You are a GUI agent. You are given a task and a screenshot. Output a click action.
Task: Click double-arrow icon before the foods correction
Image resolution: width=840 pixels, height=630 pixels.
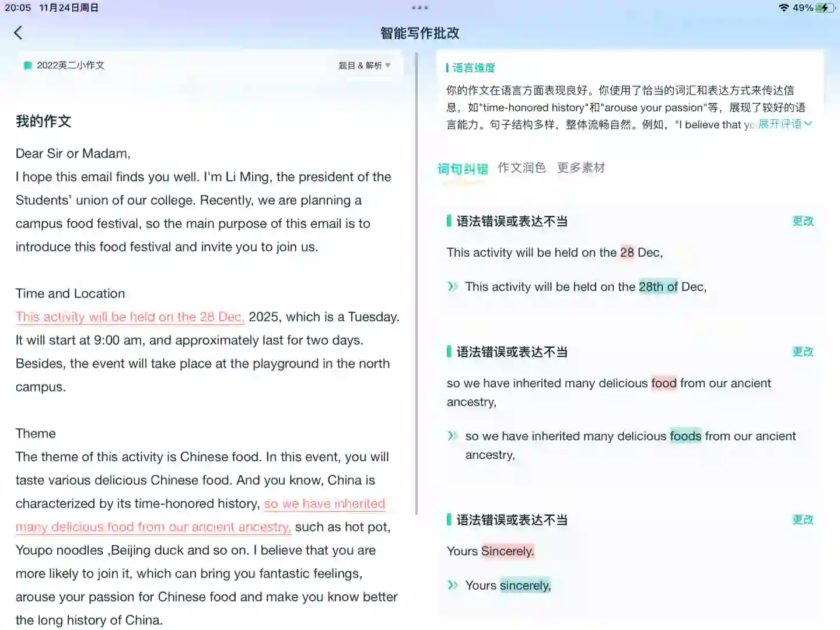(453, 436)
